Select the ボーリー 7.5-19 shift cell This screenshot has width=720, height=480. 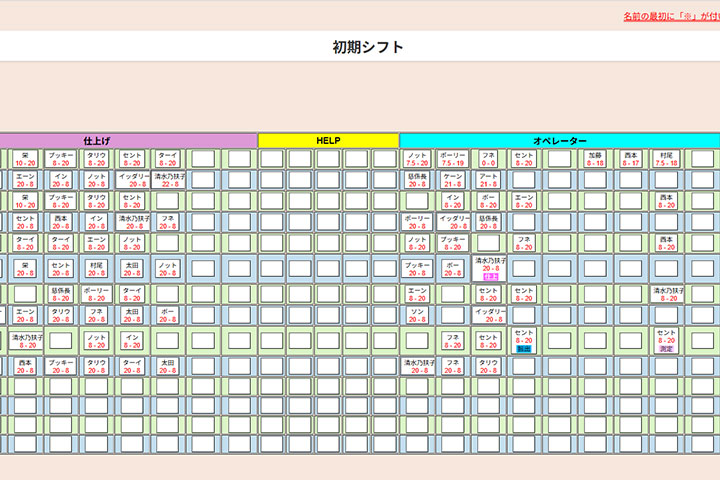[x=453, y=158]
